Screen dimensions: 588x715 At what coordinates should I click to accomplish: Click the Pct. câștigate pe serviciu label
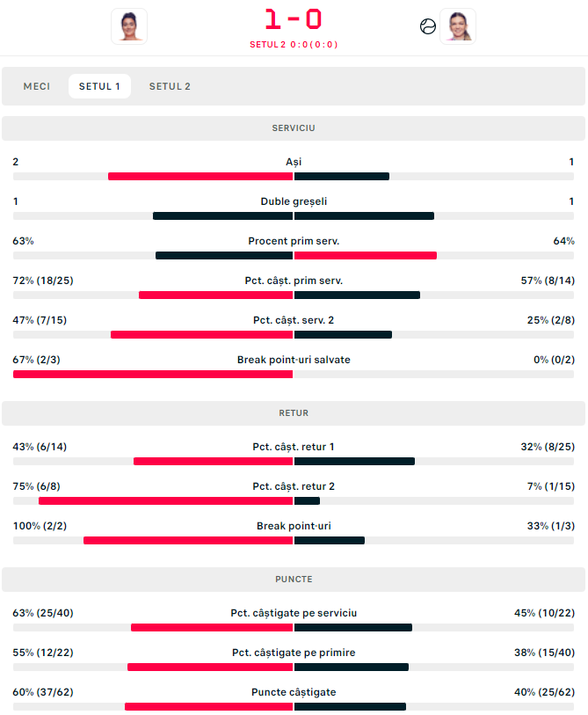tap(294, 613)
